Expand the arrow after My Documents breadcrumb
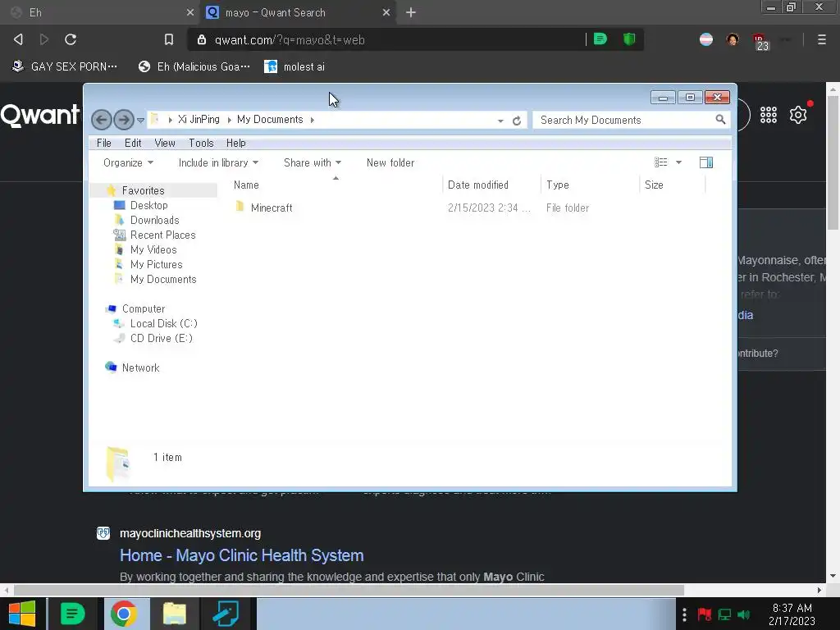This screenshot has height=630, width=840. click(312, 120)
